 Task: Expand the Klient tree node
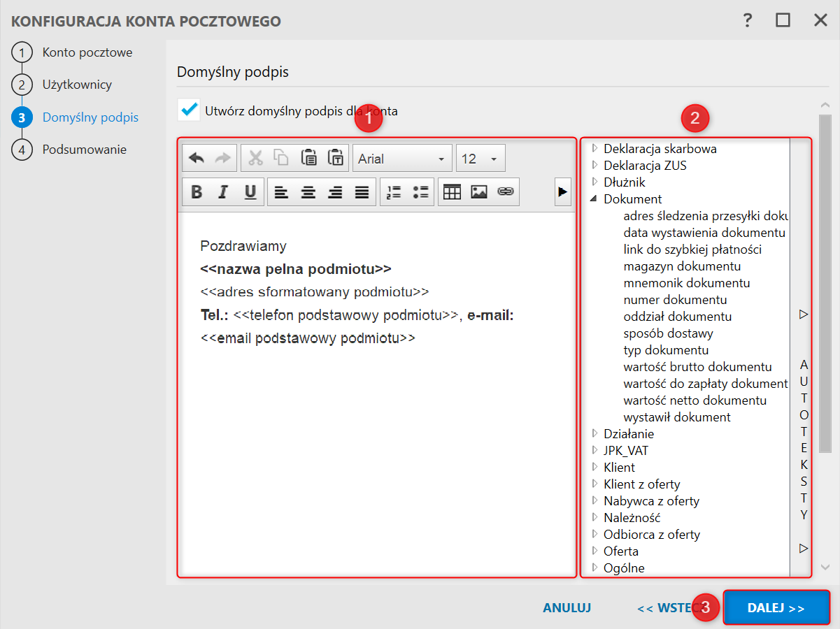pyautogui.click(x=595, y=468)
